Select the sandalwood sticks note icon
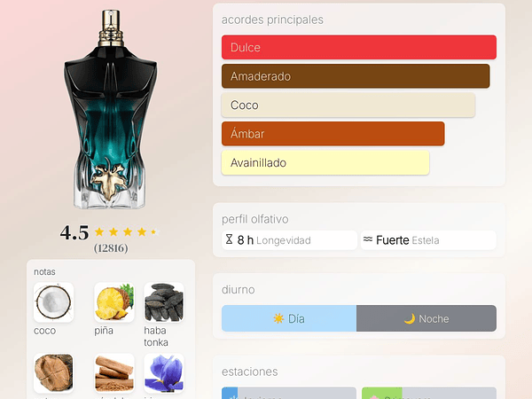 (114, 373)
